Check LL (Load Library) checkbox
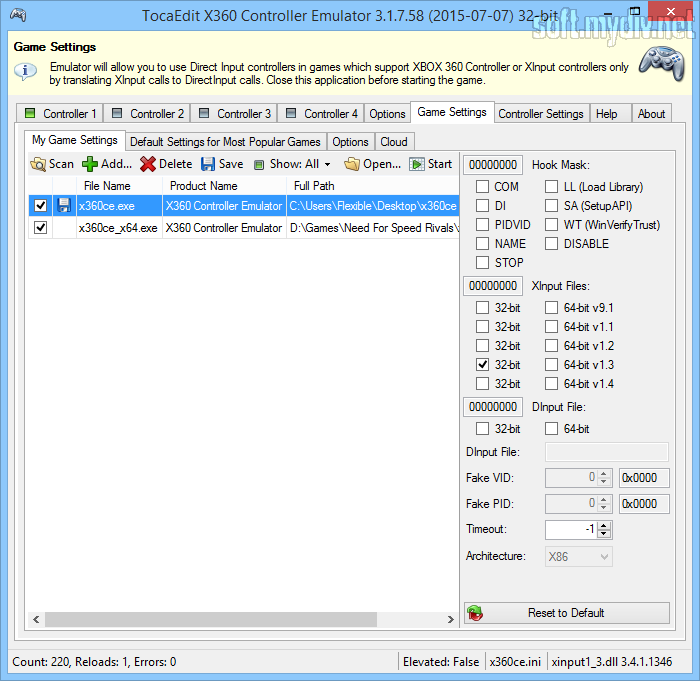This screenshot has width=700, height=681. [x=551, y=187]
